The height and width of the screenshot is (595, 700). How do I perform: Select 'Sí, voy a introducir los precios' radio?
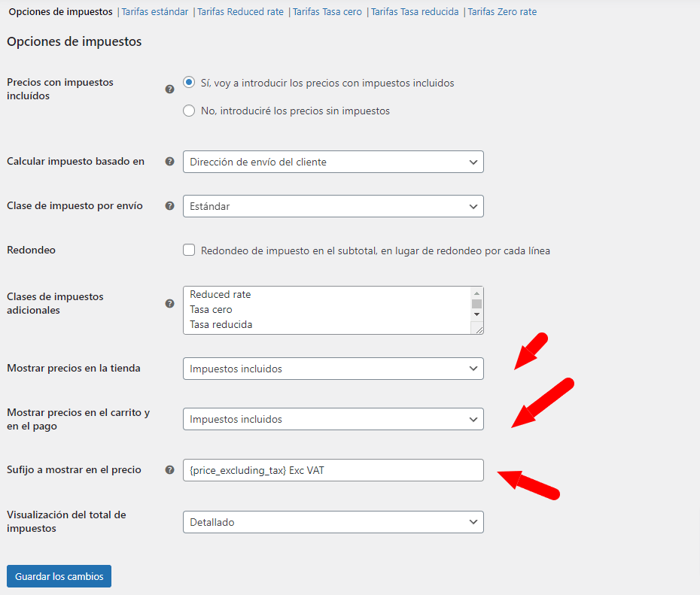click(x=189, y=83)
